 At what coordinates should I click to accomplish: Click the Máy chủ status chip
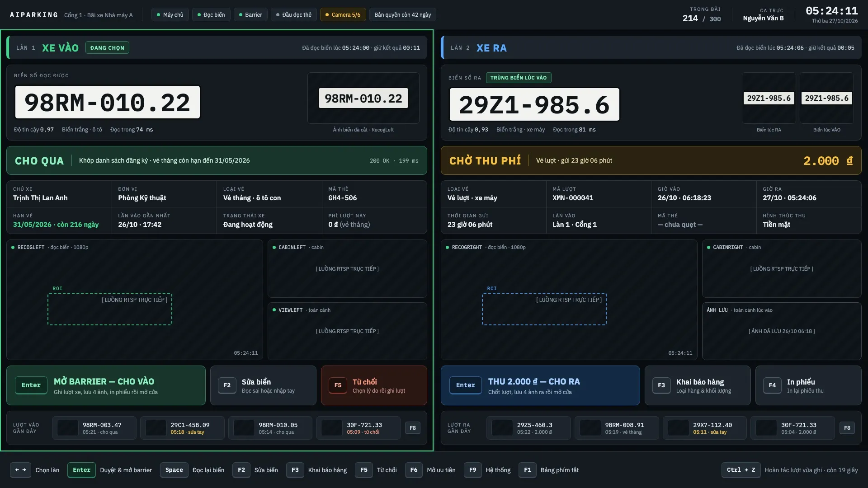(x=170, y=15)
